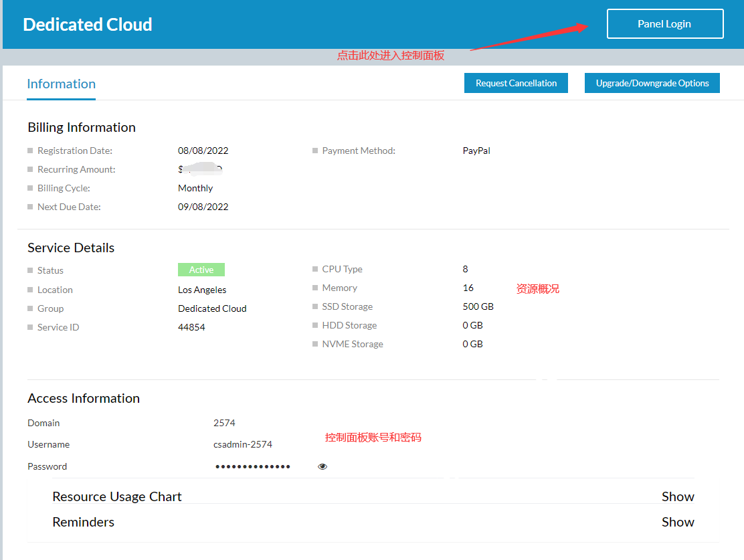744x560 pixels.
Task: Select the username csadmin-2574 text
Action: pos(242,444)
